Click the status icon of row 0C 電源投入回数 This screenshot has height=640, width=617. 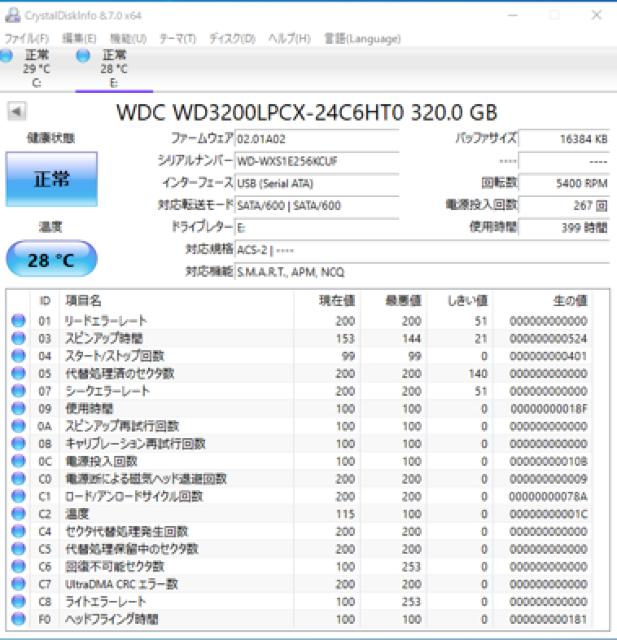(18, 461)
